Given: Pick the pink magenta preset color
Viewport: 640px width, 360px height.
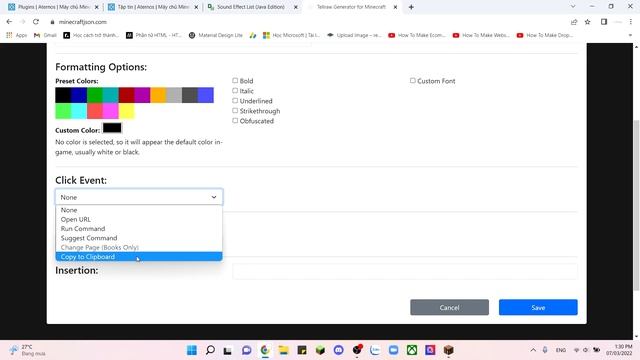Looking at the screenshot, I should point(111,111).
